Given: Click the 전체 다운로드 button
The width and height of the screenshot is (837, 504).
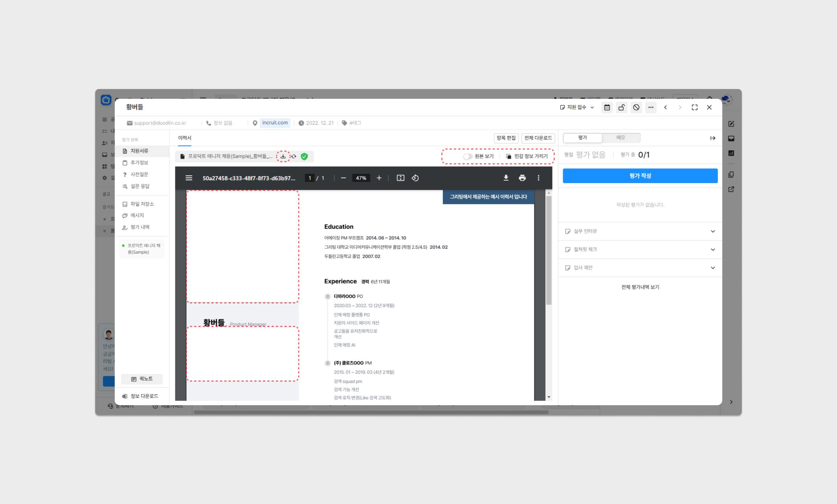Looking at the screenshot, I should 538,138.
